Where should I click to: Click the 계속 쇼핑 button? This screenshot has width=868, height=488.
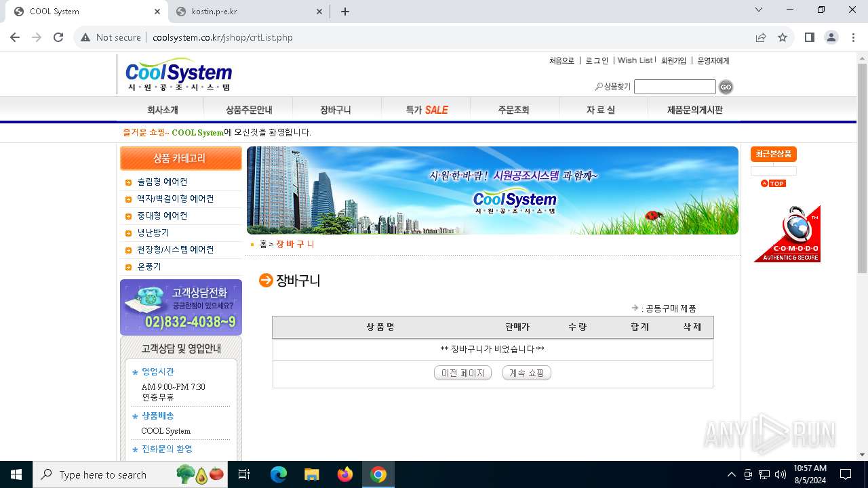point(527,373)
